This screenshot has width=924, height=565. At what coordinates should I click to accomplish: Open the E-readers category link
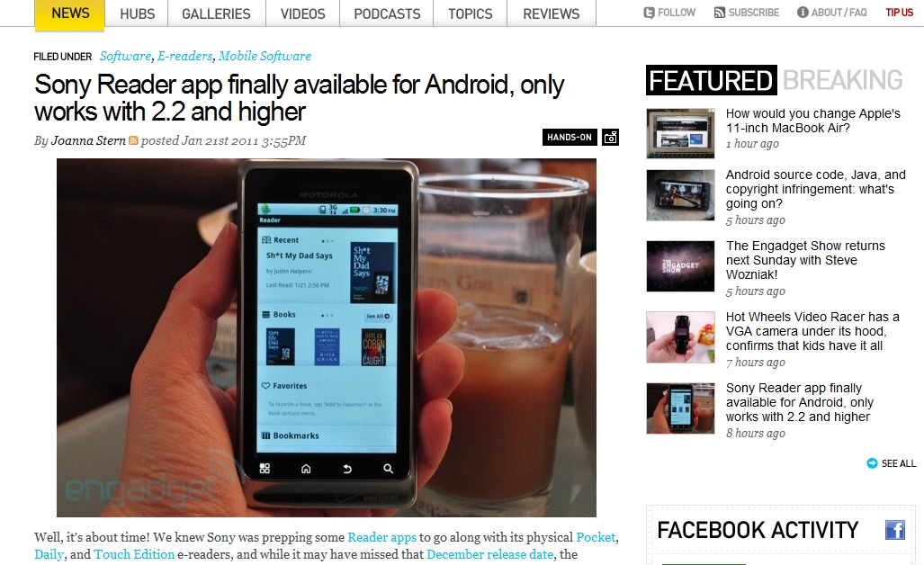coord(184,56)
